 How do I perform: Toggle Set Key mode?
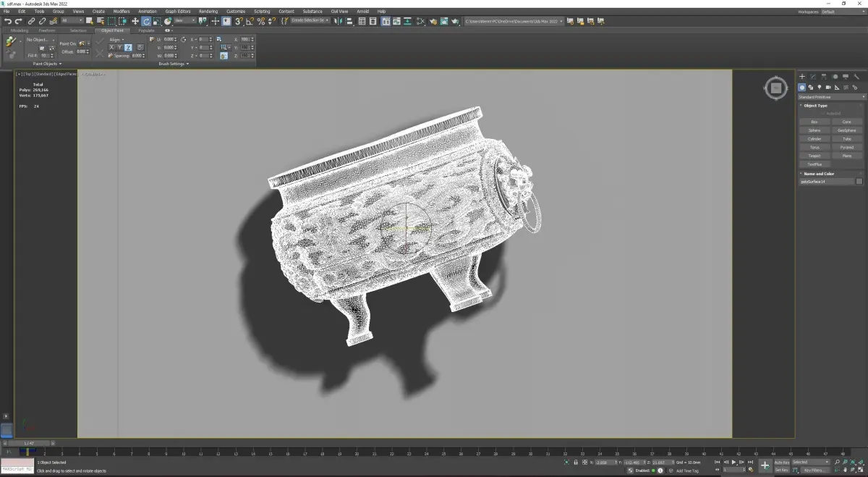(x=781, y=470)
